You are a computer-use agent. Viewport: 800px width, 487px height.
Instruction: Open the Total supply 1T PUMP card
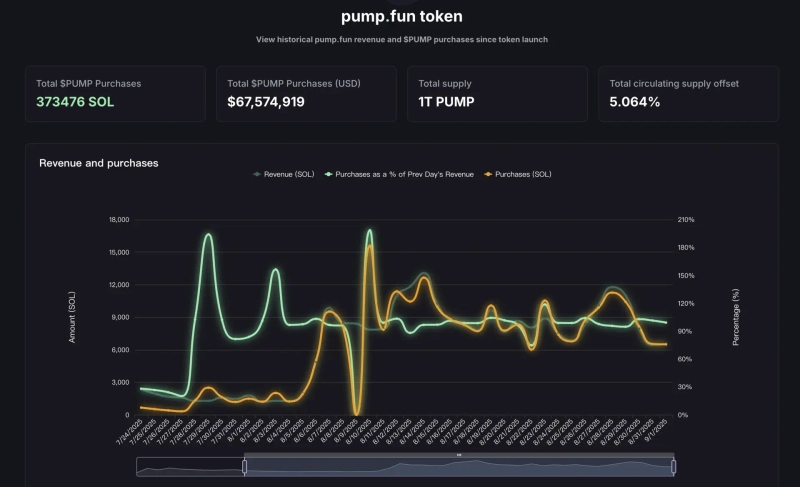497,94
